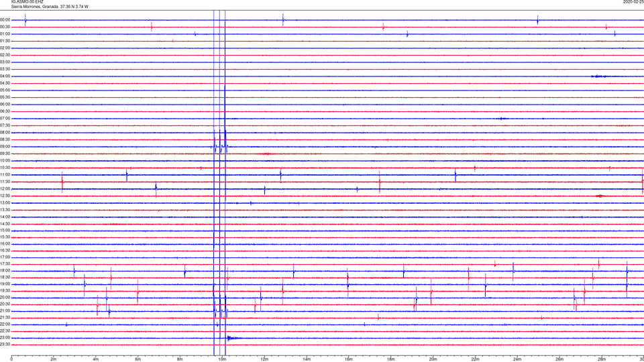644x362 pixels.
Task: Select the 00:00 time row label
Action: coord(5,19)
